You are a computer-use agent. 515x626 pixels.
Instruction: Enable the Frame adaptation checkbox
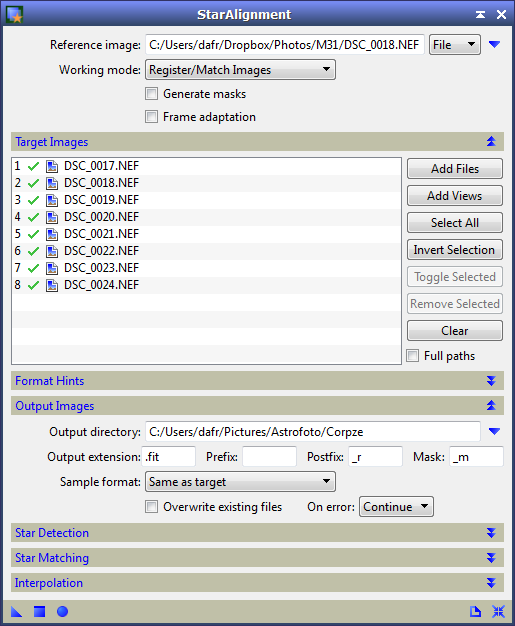pyautogui.click(x=151, y=117)
